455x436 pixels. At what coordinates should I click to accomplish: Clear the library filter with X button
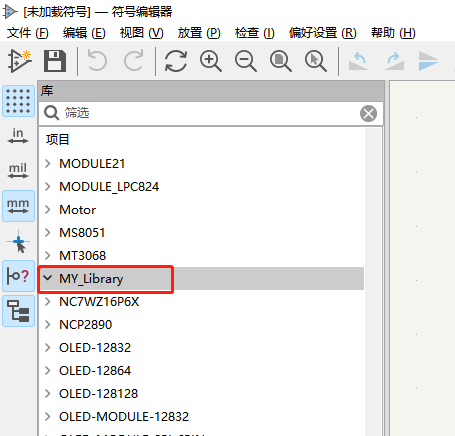[x=368, y=113]
